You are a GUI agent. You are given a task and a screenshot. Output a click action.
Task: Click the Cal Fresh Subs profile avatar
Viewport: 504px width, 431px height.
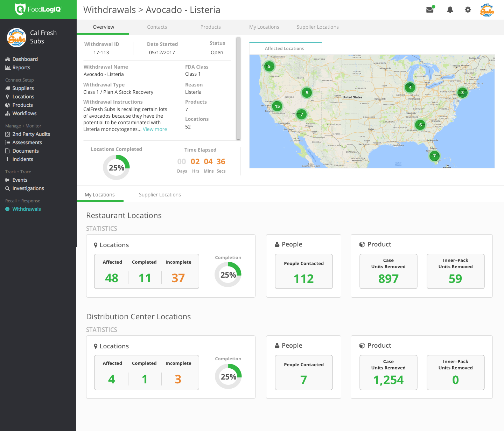(x=487, y=10)
